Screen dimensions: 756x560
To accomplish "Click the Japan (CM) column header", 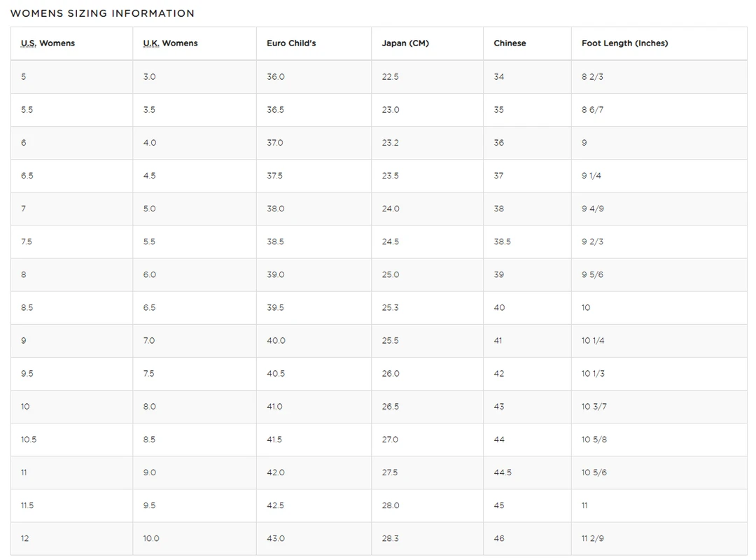I will click(x=405, y=43).
